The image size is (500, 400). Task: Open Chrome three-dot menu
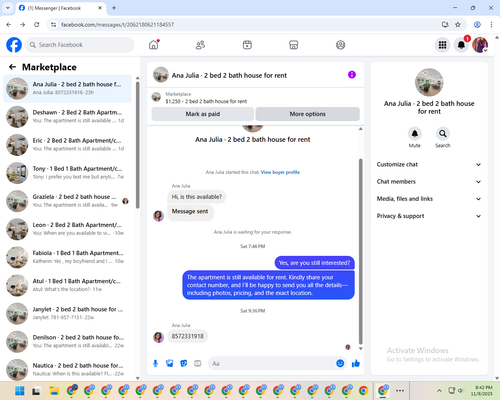tap(491, 24)
